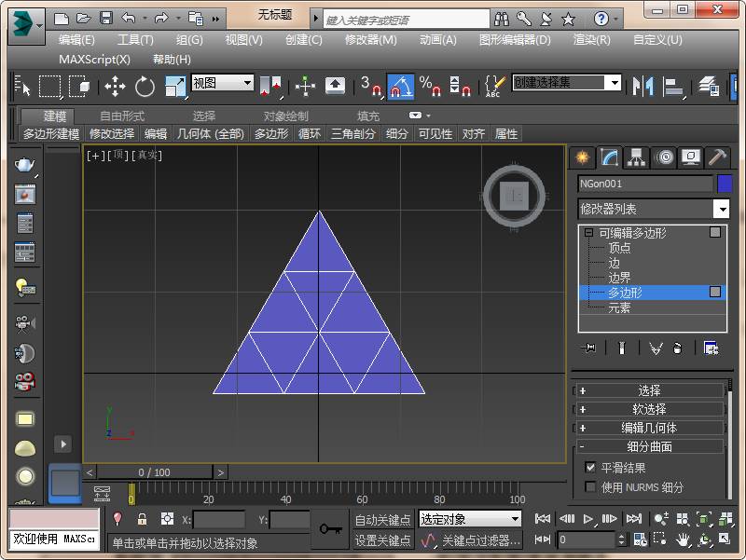This screenshot has width=746, height=560.
Task: Open the 选定对象 key filter dropdown
Action: click(x=470, y=519)
